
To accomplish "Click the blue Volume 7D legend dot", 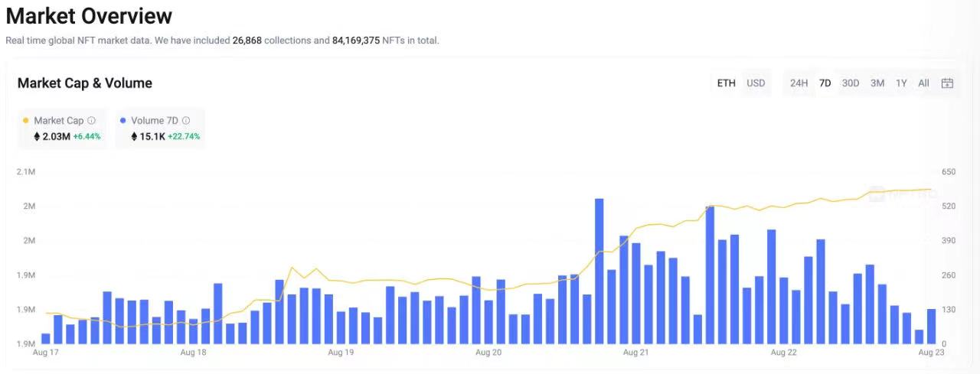I will [x=123, y=121].
